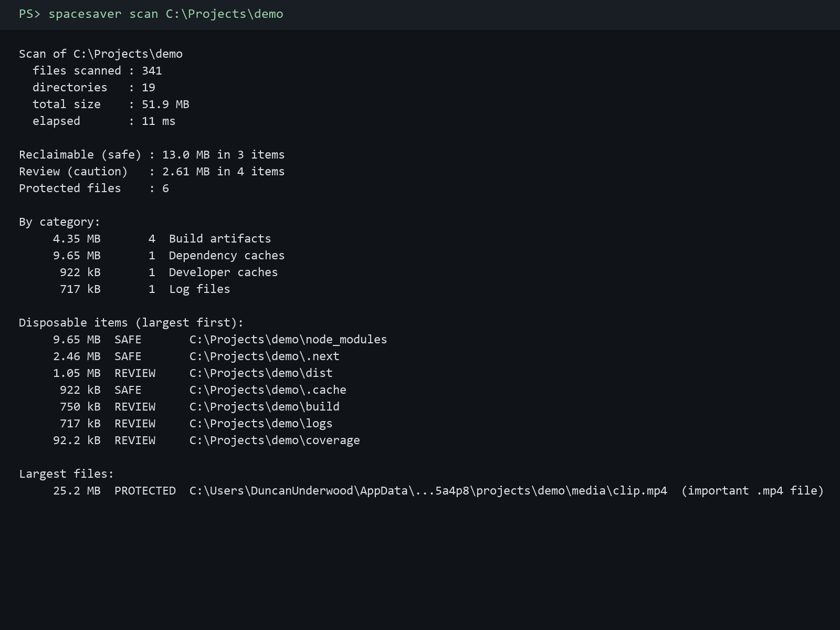Click the 'files scanned : 341' line
The width and height of the screenshot is (840, 630).
(97, 71)
